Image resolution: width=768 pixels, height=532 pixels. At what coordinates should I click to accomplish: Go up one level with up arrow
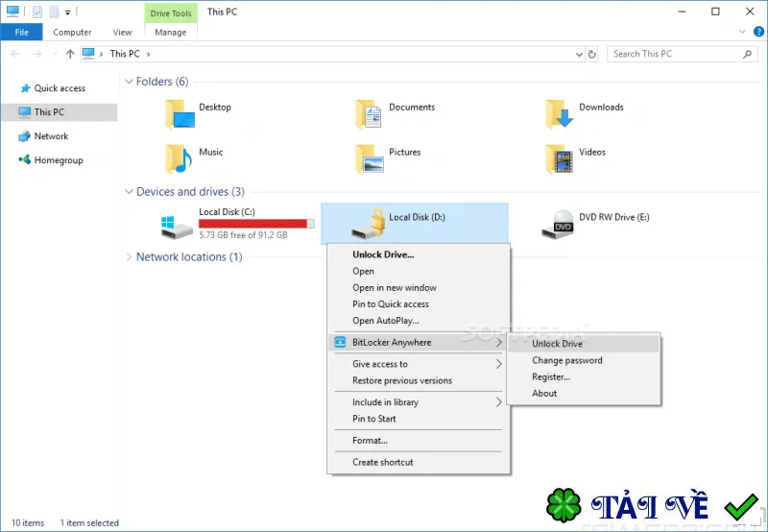70,54
